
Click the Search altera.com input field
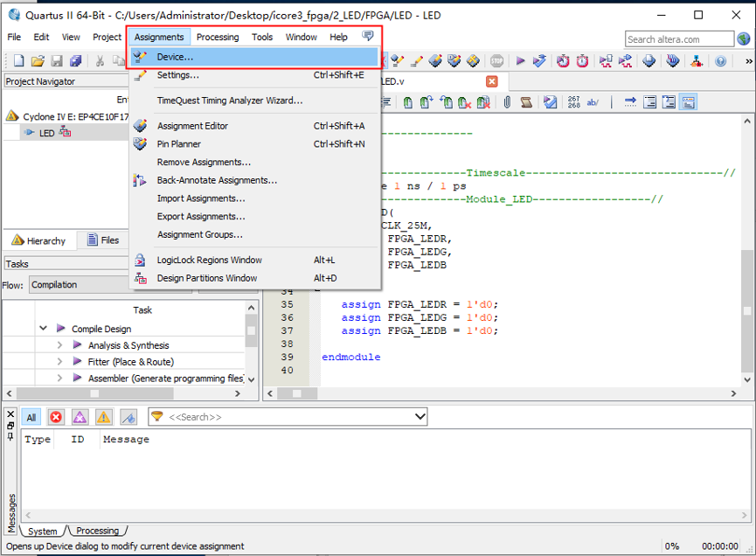point(680,39)
